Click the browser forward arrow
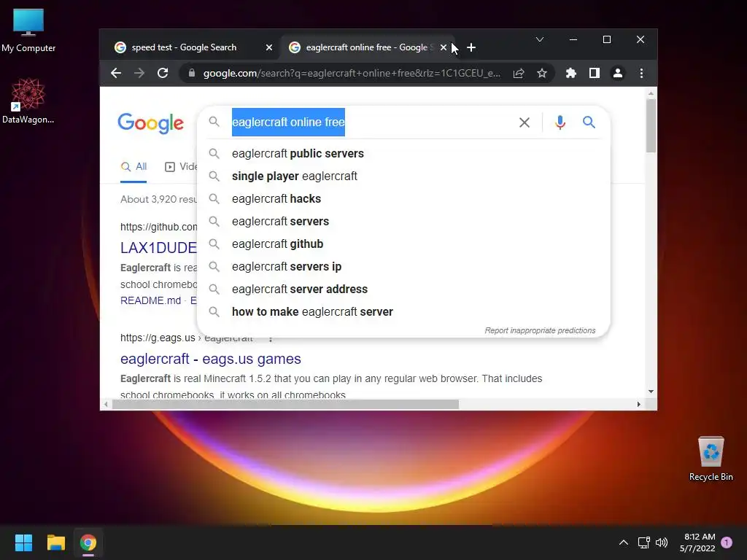Screen dimensions: 747x560 (139, 73)
